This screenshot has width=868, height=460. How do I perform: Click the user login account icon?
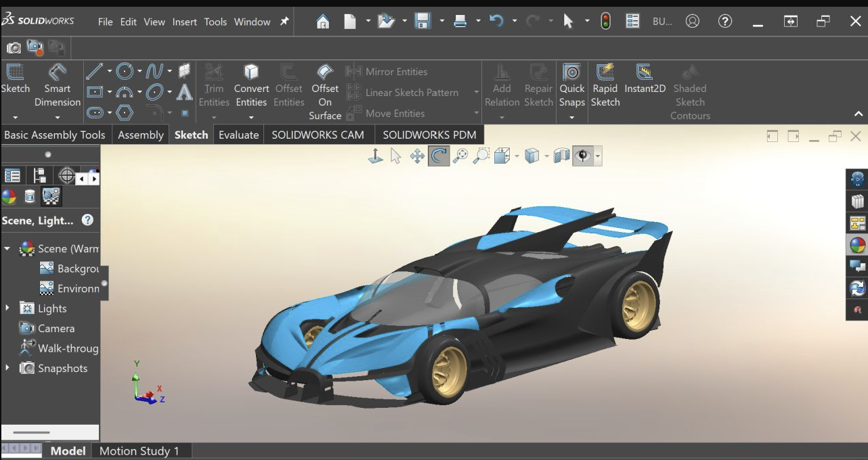point(692,22)
